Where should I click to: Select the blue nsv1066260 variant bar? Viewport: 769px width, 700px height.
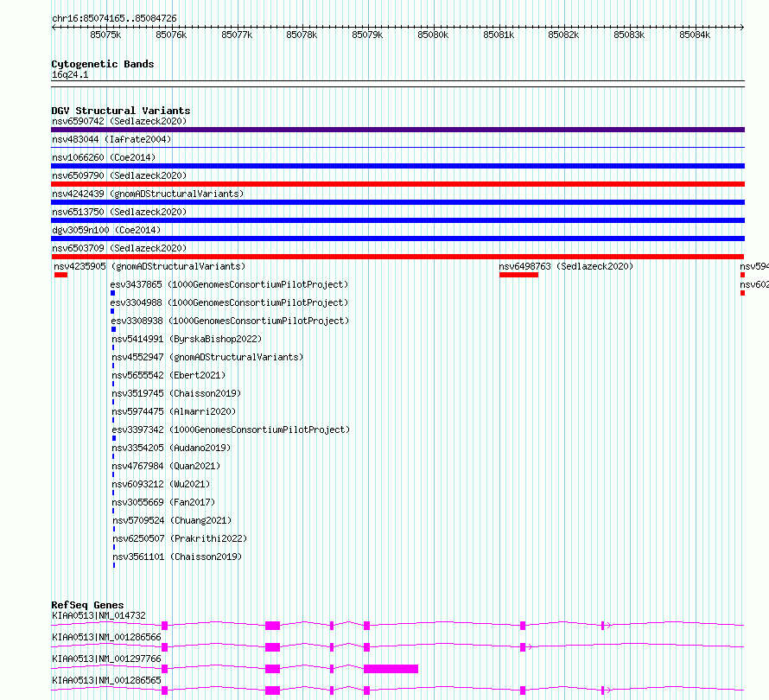[x=397, y=166]
